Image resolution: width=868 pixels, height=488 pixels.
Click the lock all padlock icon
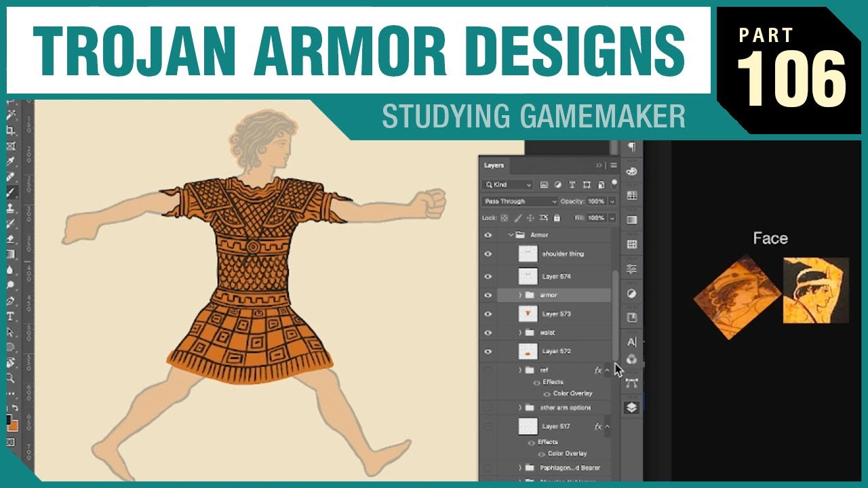[557, 218]
